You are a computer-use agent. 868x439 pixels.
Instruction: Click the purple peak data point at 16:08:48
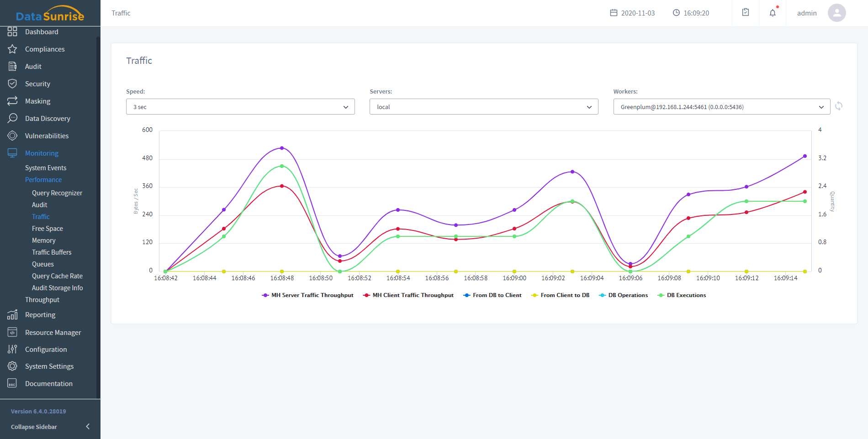point(282,148)
